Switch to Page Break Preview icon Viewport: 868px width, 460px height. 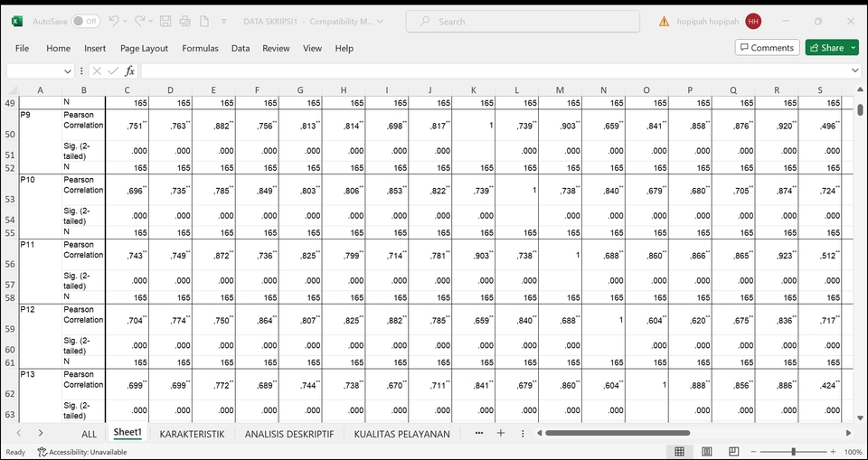(734, 452)
